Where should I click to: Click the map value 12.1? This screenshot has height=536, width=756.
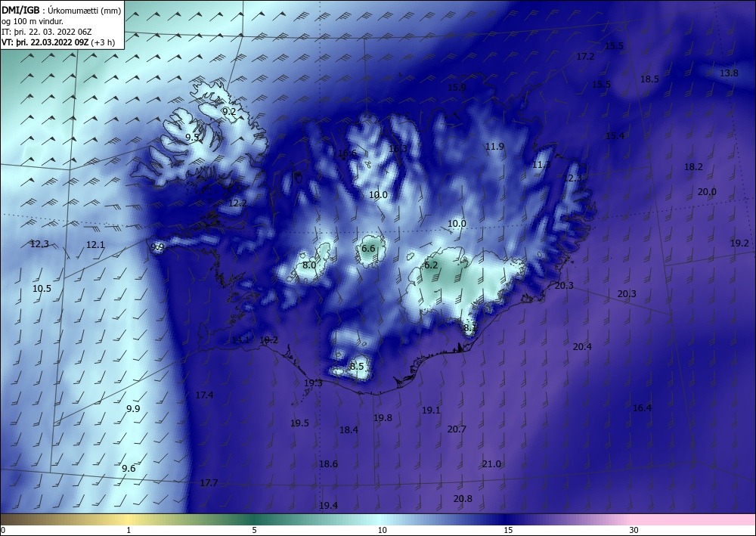click(x=95, y=245)
